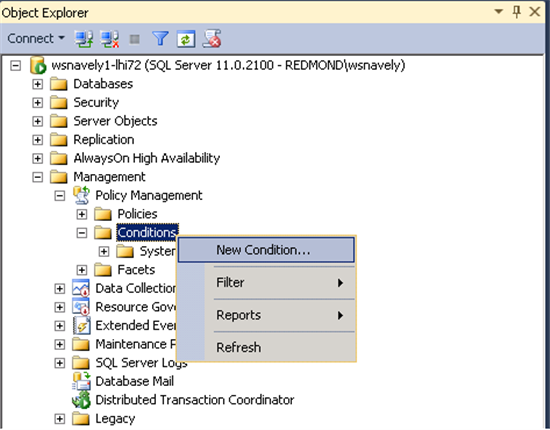550x430 pixels.
Task: Expand the Resource Governor node
Action: coord(60,307)
